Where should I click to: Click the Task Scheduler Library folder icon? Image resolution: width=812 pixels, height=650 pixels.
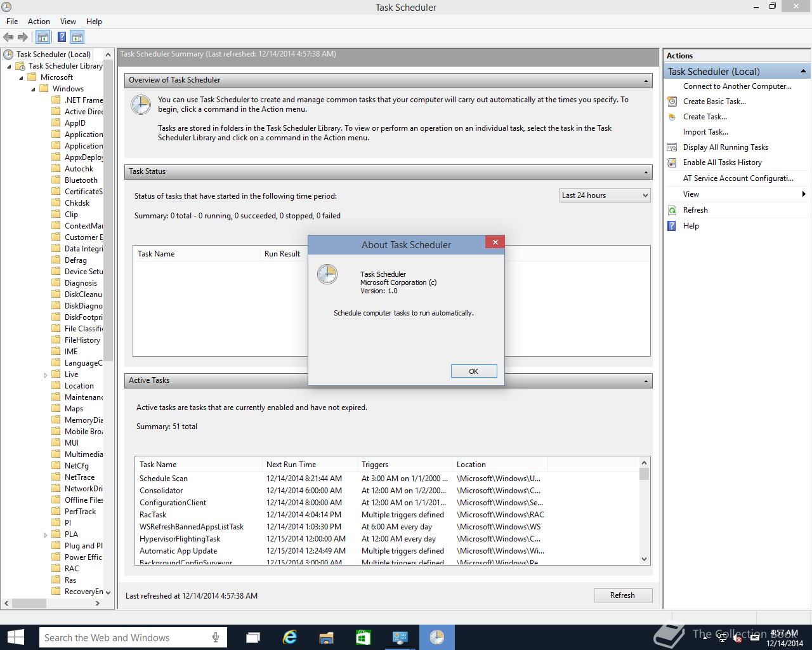pyautogui.click(x=20, y=66)
